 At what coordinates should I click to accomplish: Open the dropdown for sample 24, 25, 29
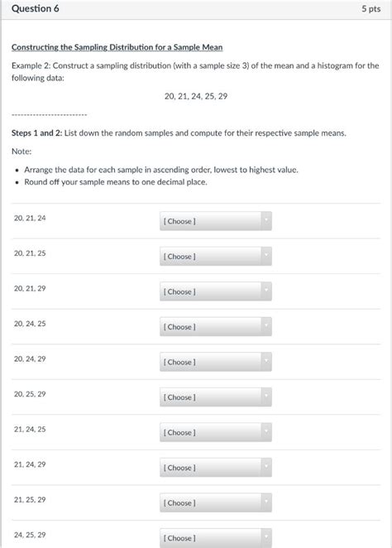[x=215, y=538]
